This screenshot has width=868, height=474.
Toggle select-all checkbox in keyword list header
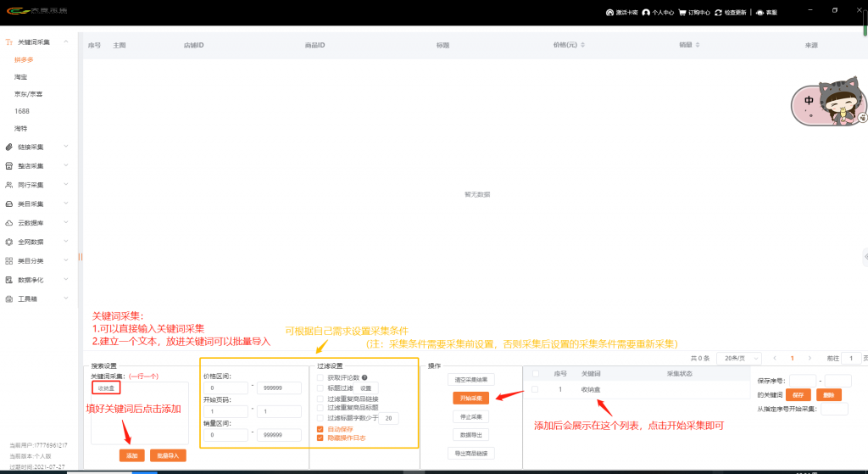click(536, 374)
